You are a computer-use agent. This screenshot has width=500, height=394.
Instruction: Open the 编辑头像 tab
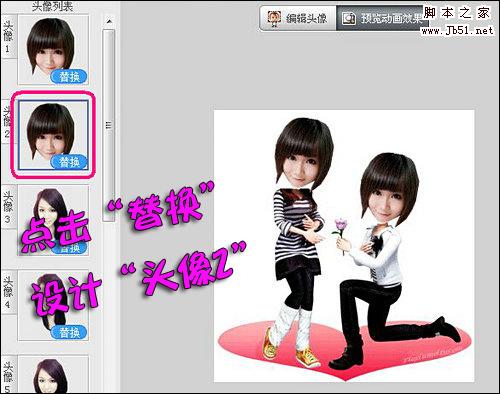tap(298, 18)
